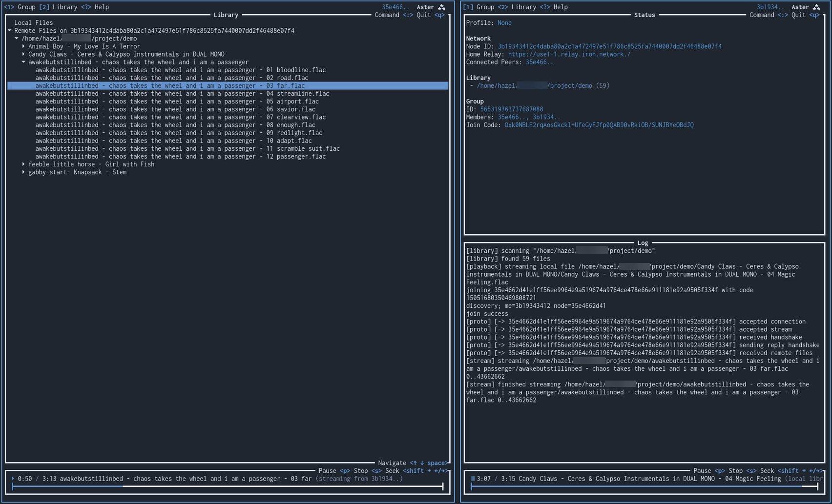Click the Profile value None
Screen dimensions: 832x504
click(504, 23)
